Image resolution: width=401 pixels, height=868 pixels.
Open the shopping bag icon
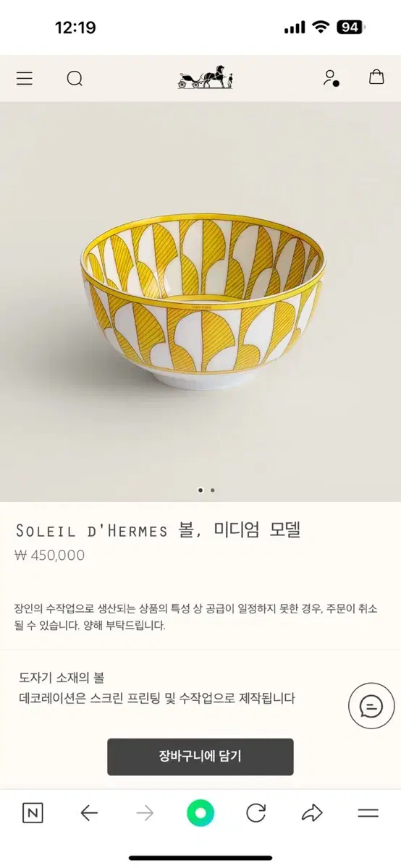[376, 77]
